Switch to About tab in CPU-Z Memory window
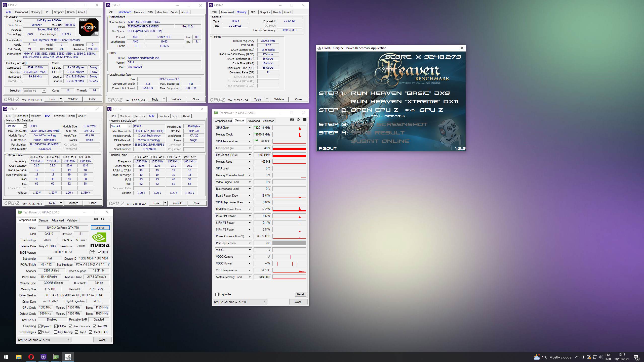The height and width of the screenshot is (362, 644). [x=287, y=12]
